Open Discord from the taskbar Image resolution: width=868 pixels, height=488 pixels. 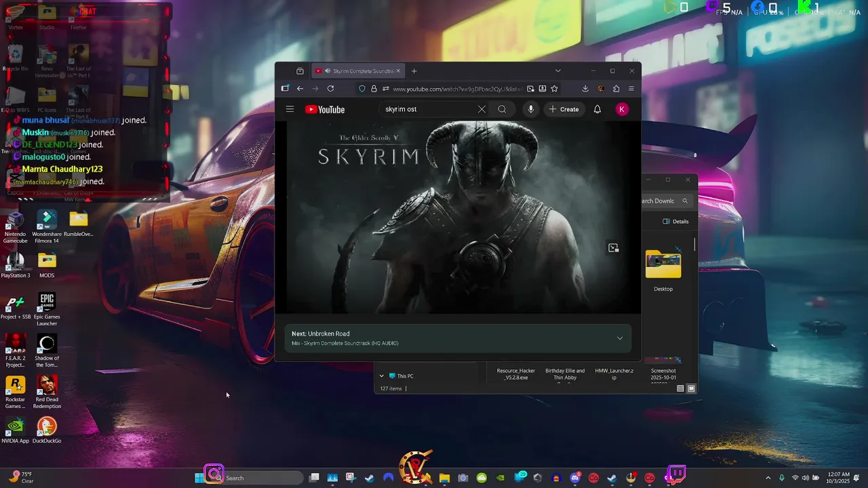[x=575, y=478]
